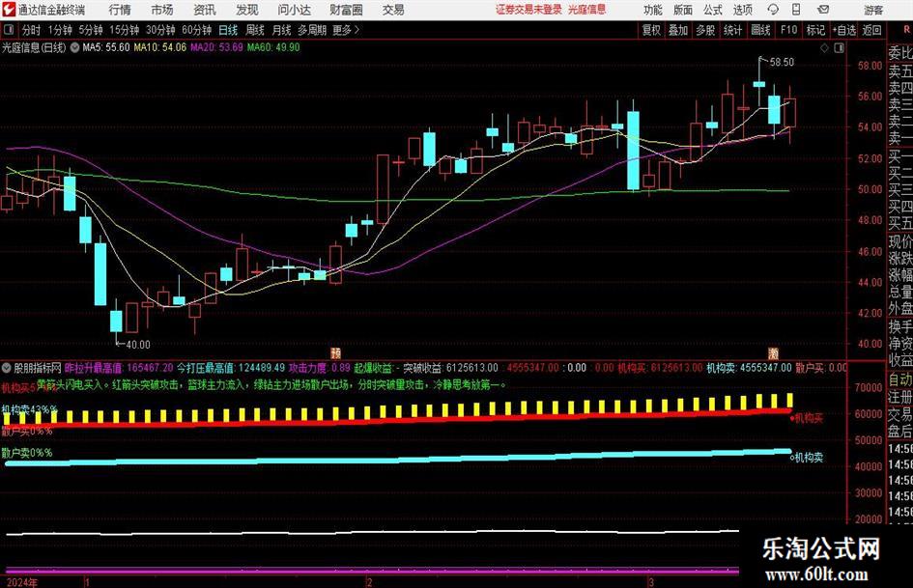
Task: Click the 多股 multi-stock button
Action: point(705,30)
